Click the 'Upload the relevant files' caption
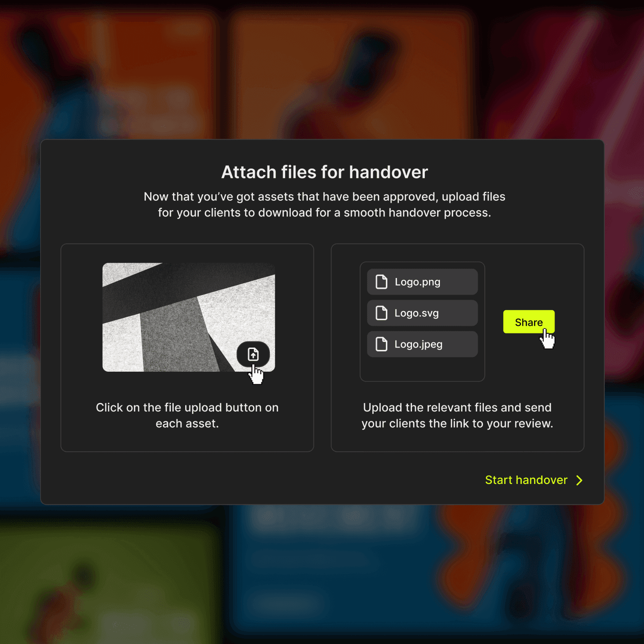Image resolution: width=644 pixels, height=644 pixels. pyautogui.click(x=457, y=415)
